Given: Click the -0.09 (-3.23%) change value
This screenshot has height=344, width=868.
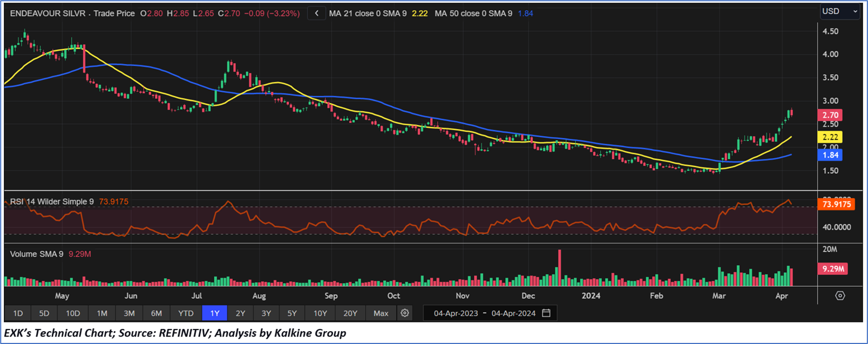Looking at the screenshot, I should pos(272,14).
